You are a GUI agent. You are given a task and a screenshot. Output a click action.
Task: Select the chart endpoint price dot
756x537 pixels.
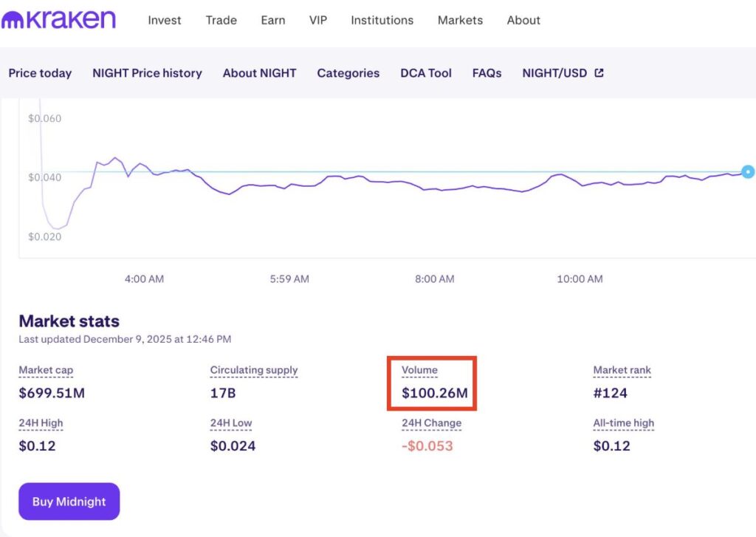(748, 171)
